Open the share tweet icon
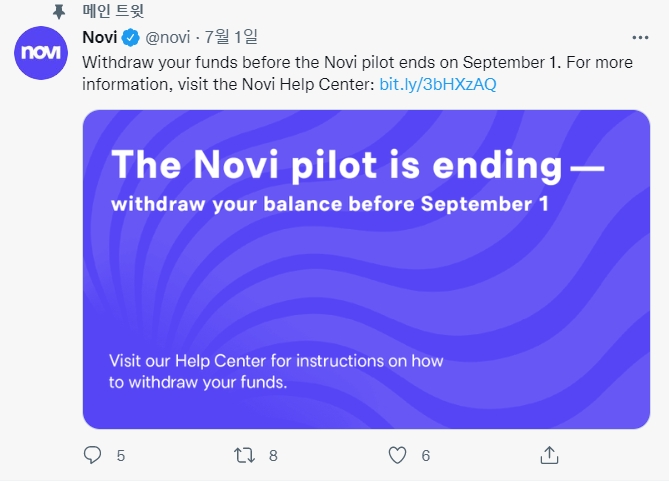This screenshot has width=669, height=484. click(548, 456)
